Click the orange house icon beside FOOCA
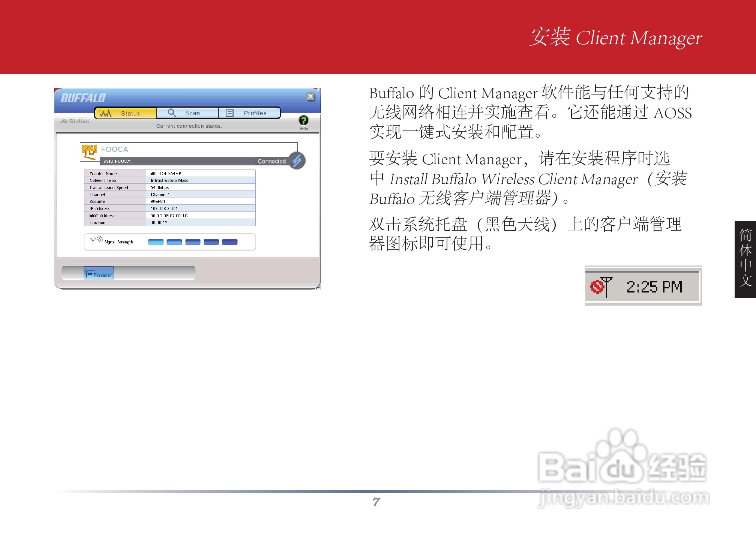The image size is (756, 540). (89, 152)
